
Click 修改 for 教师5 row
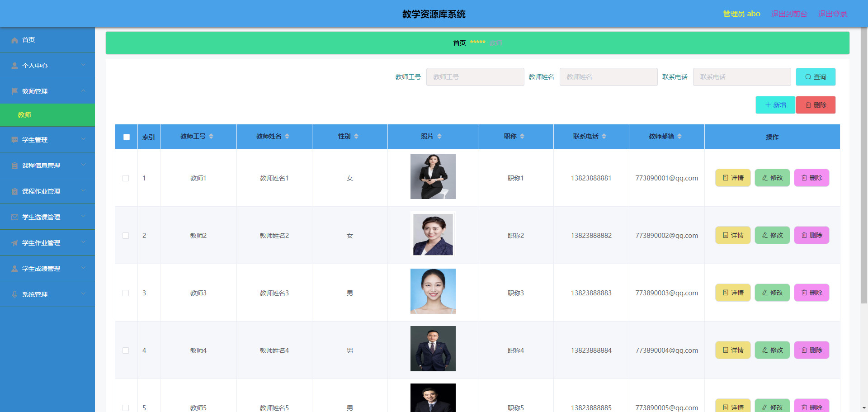click(772, 406)
